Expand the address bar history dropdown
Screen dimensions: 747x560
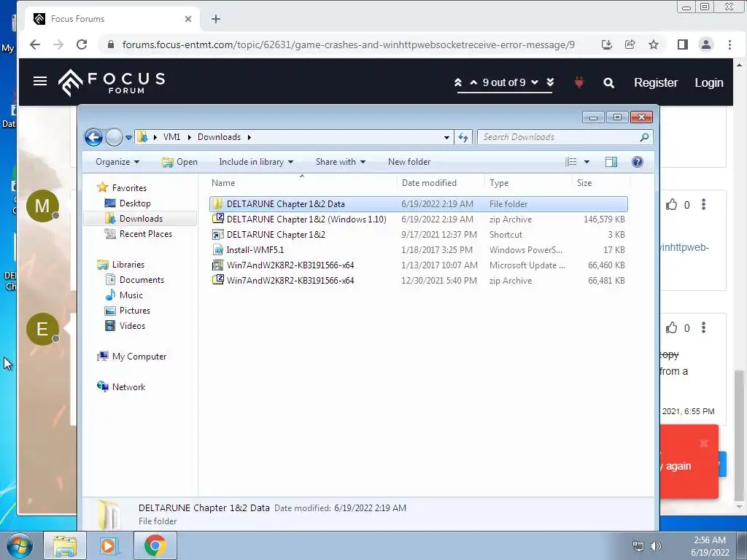(446, 137)
